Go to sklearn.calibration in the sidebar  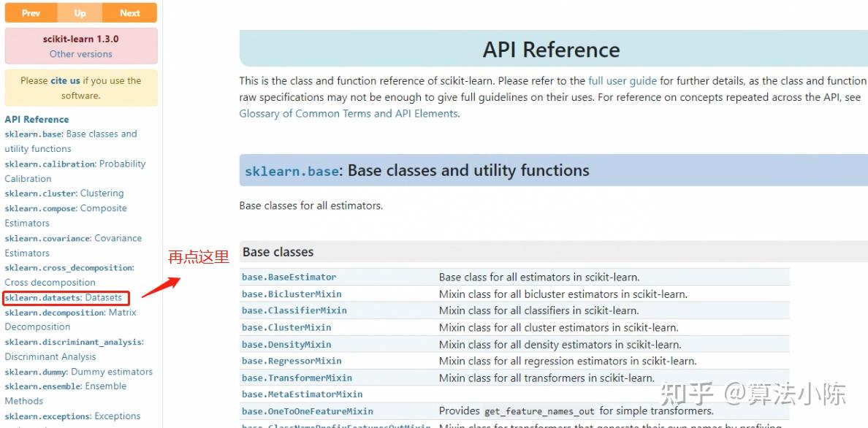pos(50,164)
